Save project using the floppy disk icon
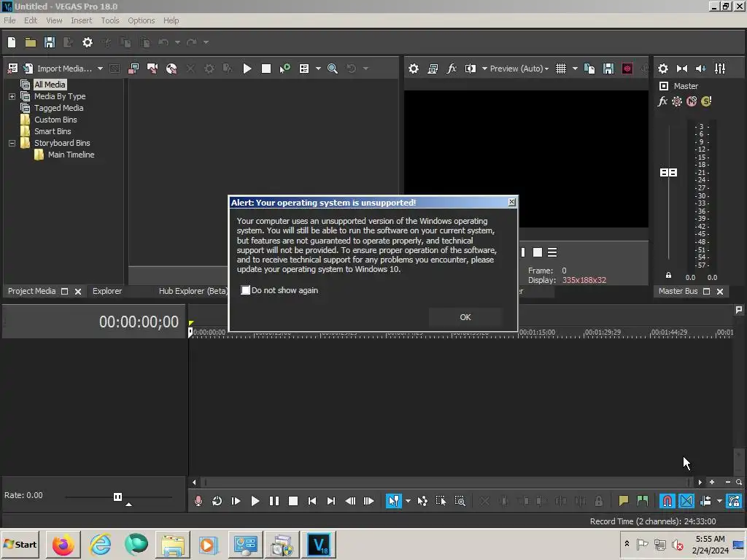This screenshot has width=747, height=560. [x=50, y=42]
